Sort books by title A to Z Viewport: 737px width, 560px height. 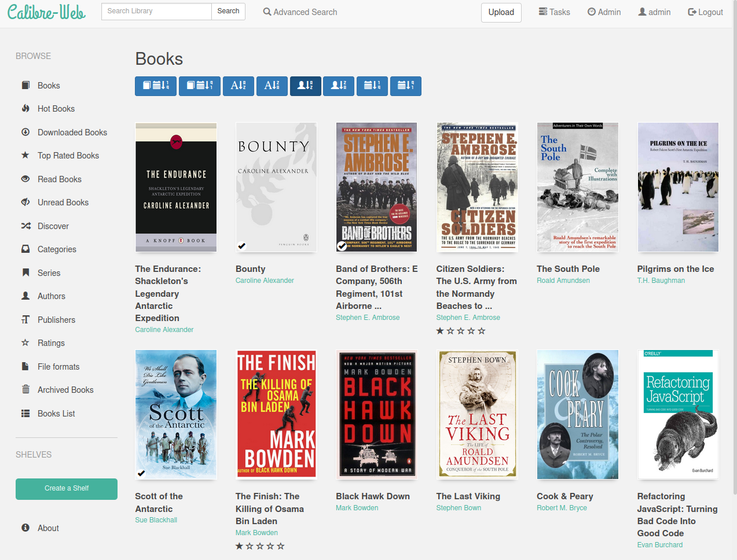[239, 86]
